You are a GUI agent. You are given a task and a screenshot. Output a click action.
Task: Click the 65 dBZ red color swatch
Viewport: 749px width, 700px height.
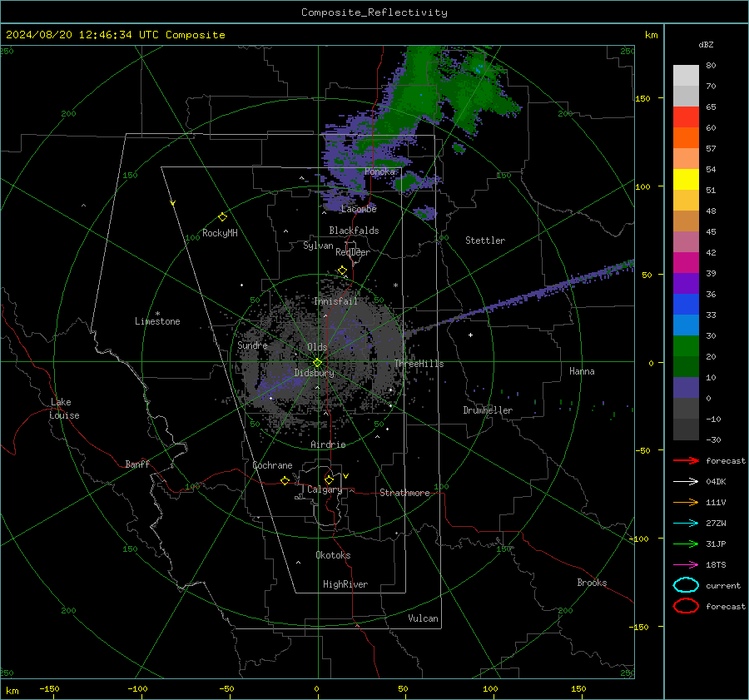686,117
